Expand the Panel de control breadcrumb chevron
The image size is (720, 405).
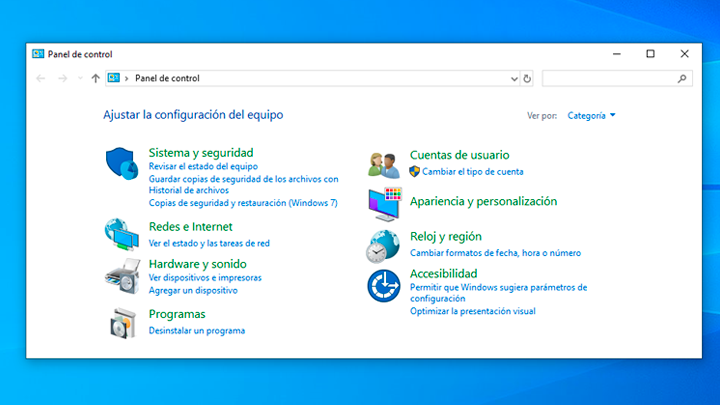[x=127, y=78]
